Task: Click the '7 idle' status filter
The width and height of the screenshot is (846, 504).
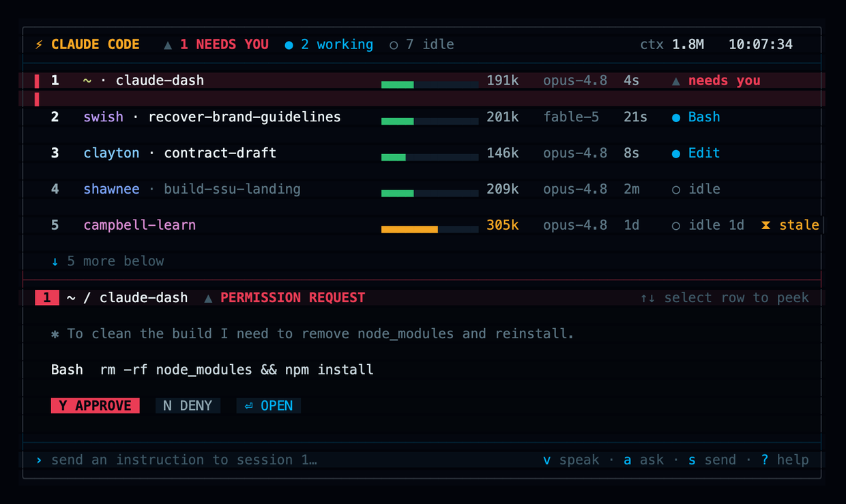Action: (422, 44)
